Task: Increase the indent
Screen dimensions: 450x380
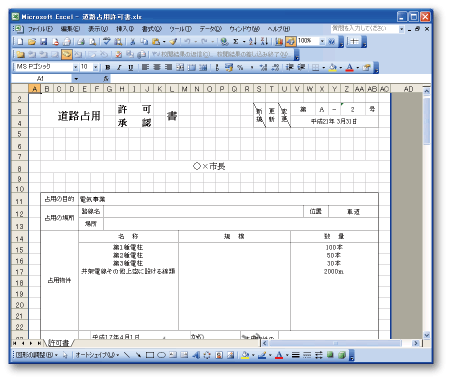Action: [x=301, y=67]
